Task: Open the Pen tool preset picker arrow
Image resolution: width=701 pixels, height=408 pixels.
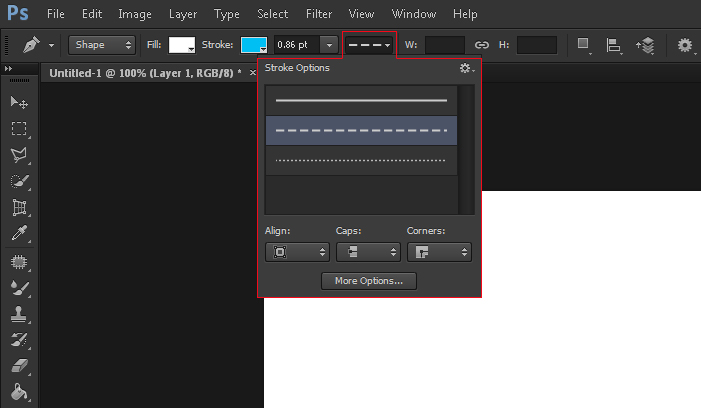Action: click(51, 45)
